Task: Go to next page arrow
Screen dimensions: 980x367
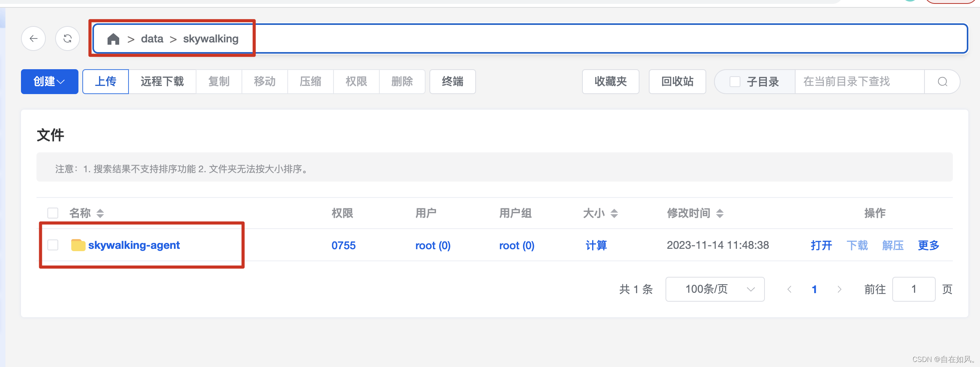Action: click(x=839, y=289)
